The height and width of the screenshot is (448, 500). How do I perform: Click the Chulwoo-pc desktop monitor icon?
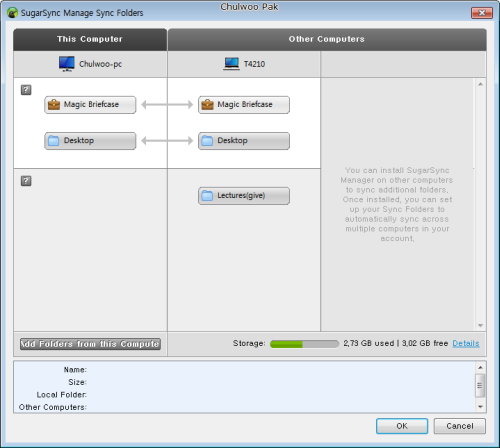pos(67,64)
